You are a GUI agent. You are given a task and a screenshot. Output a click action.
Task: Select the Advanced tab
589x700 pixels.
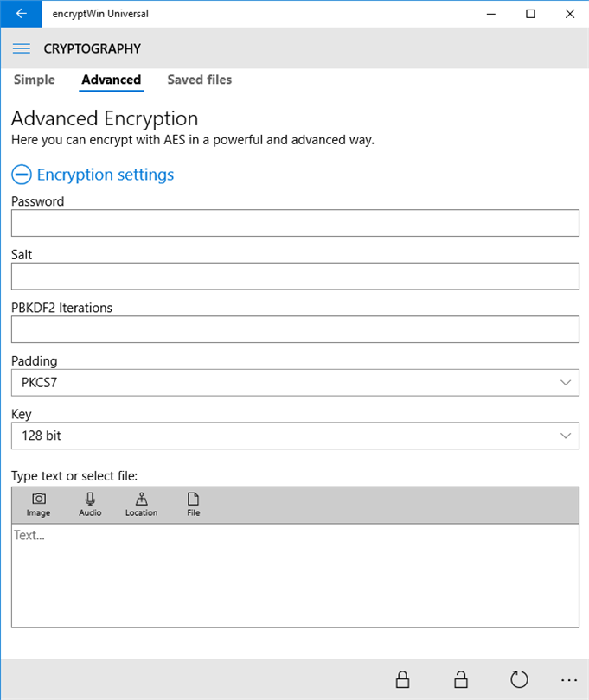[x=112, y=80]
